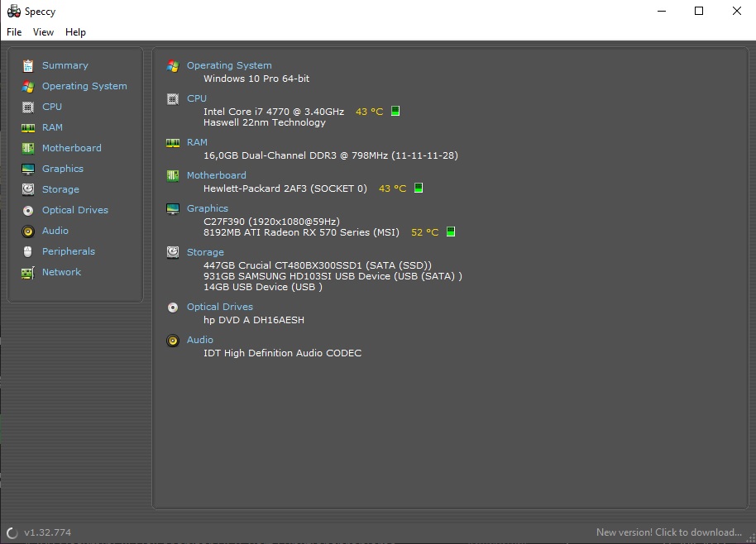The height and width of the screenshot is (544, 756).
Task: Click the RAM stick icon in sidebar
Action: point(28,127)
